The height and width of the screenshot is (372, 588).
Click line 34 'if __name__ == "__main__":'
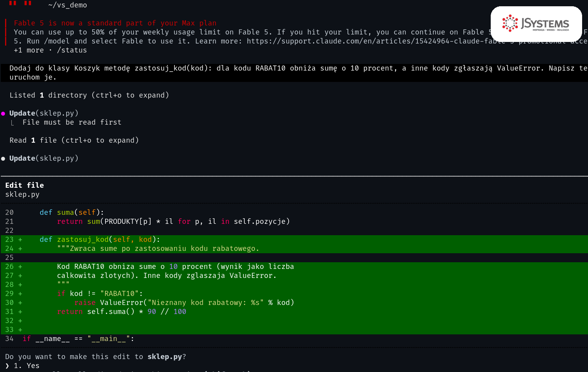click(78, 339)
